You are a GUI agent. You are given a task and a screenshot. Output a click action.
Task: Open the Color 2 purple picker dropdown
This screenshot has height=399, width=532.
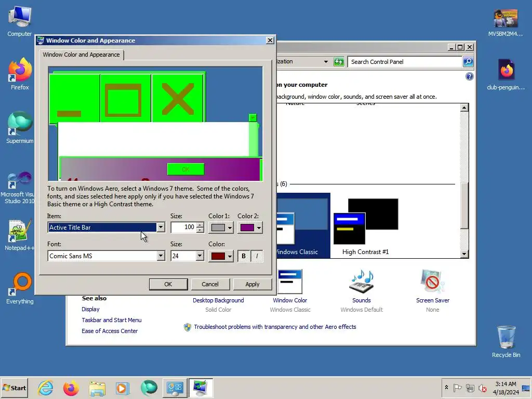tap(250, 228)
